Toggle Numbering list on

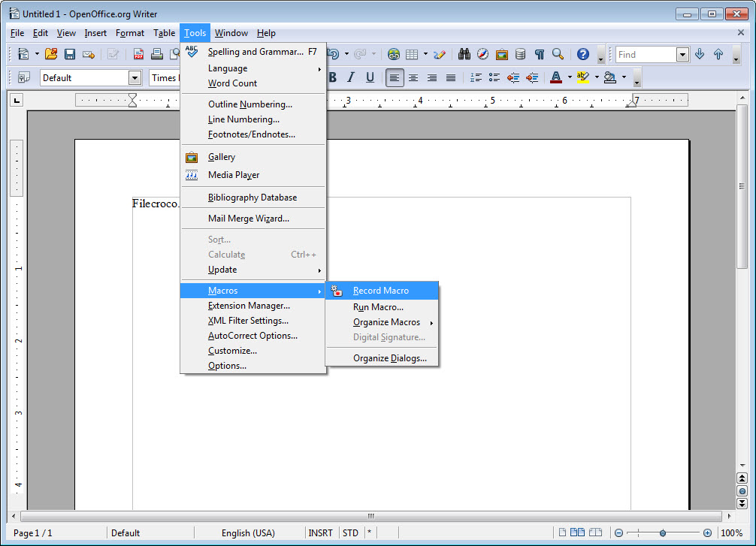[x=476, y=77]
